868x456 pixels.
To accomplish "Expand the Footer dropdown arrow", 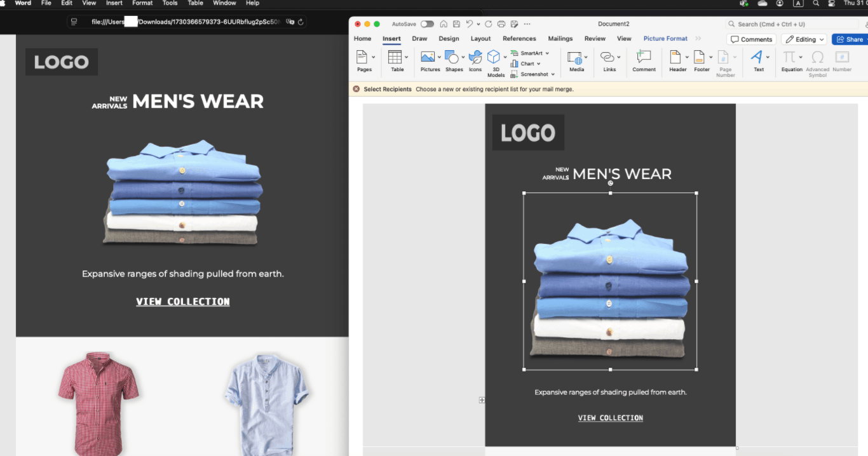I will tap(710, 57).
